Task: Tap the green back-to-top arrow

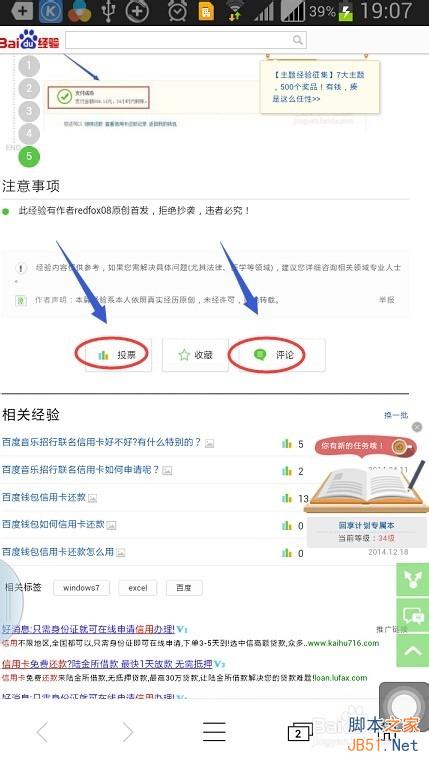Action: 413,651
